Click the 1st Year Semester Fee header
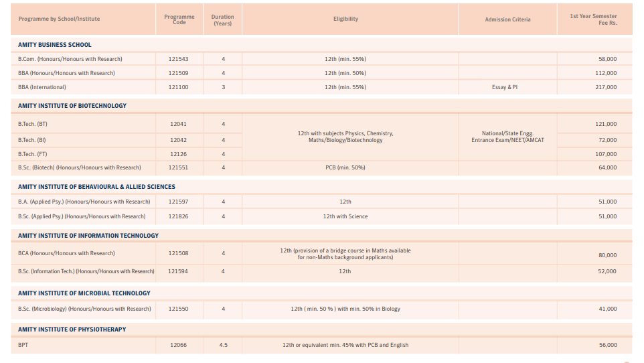 coord(593,19)
